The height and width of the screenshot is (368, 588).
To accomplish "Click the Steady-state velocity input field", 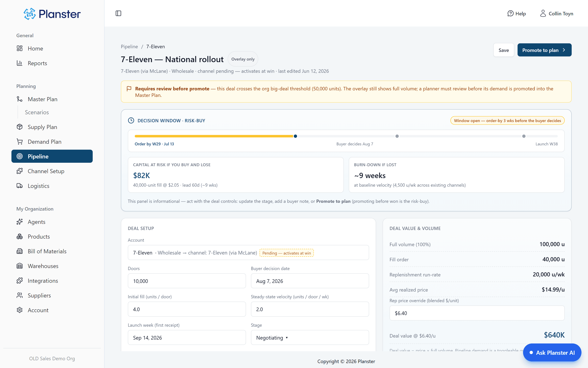I will [x=310, y=309].
